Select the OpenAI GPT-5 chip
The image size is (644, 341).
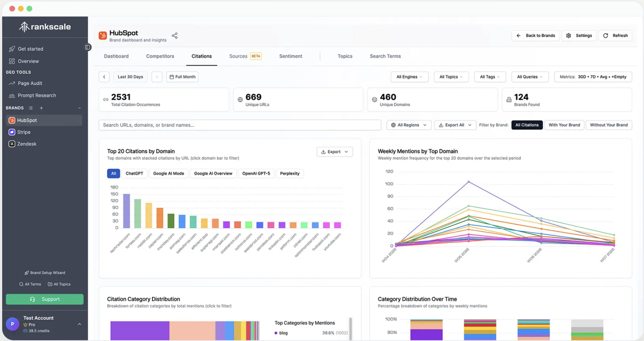tap(256, 173)
